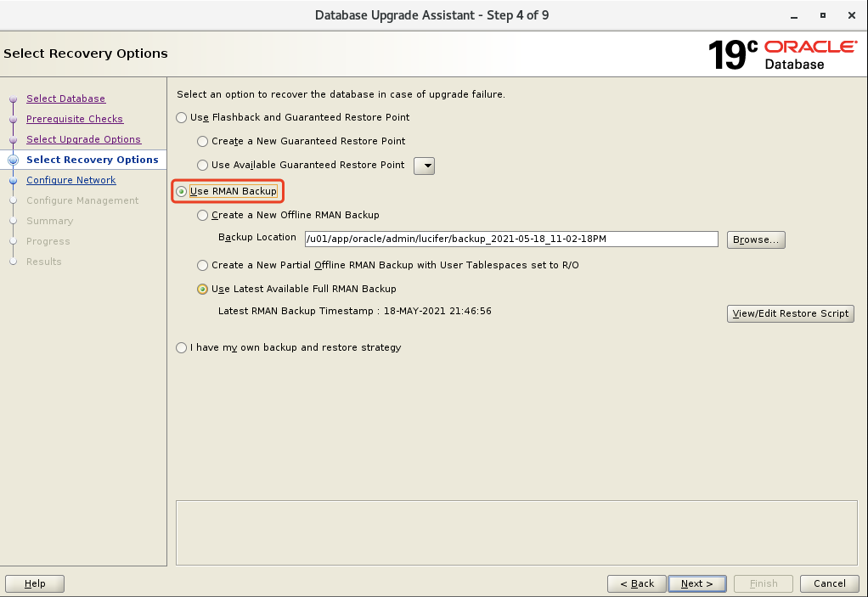This screenshot has height=597, width=868.
Task: Open View/Edit Restore Script
Action: point(790,313)
